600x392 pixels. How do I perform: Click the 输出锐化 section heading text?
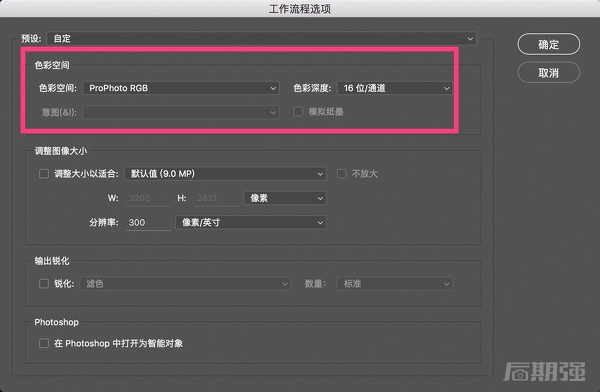click(x=52, y=261)
